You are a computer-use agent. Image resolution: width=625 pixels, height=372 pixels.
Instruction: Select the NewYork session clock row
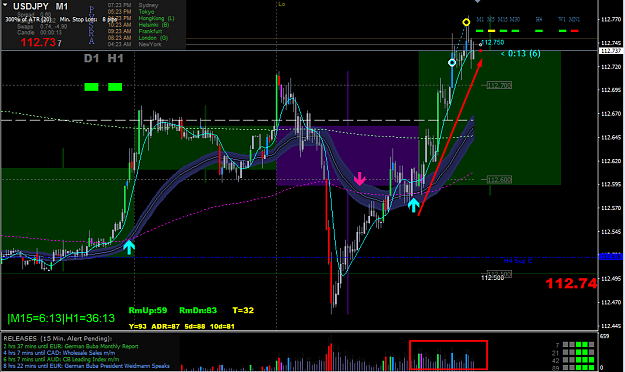134,44
